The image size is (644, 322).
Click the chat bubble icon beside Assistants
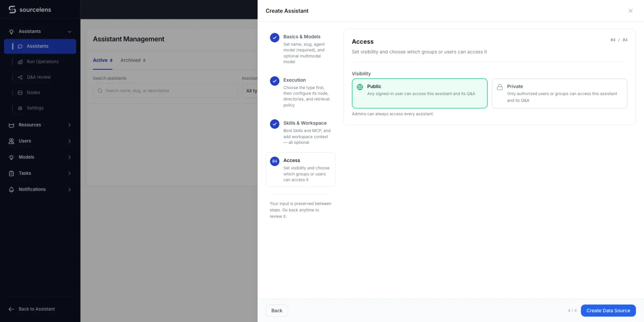[x=20, y=46]
